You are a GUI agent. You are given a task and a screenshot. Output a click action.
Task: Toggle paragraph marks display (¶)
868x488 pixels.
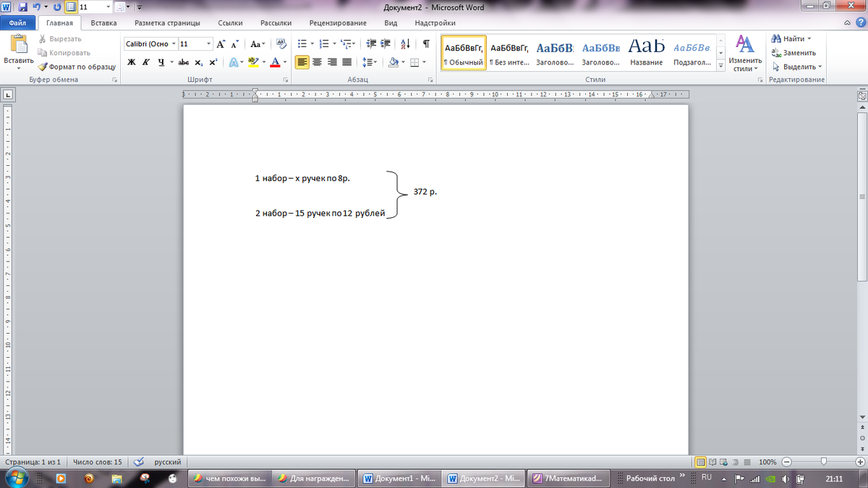(426, 44)
